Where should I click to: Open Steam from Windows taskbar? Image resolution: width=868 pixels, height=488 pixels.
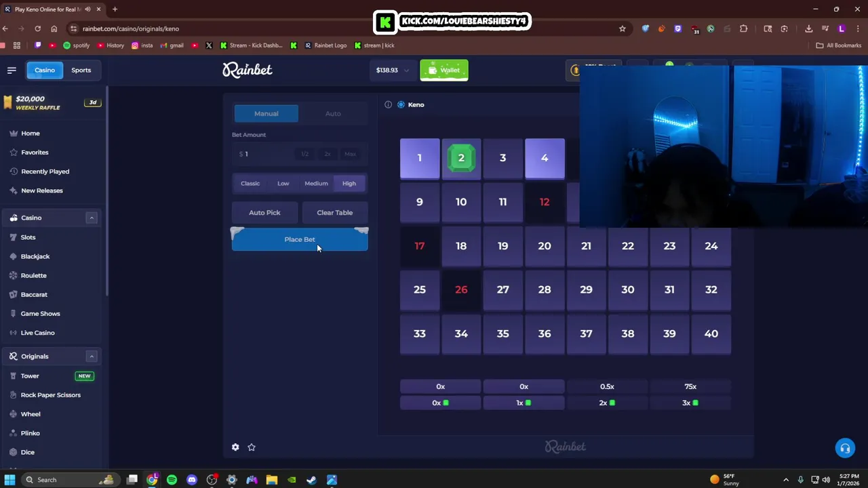pyautogui.click(x=311, y=480)
